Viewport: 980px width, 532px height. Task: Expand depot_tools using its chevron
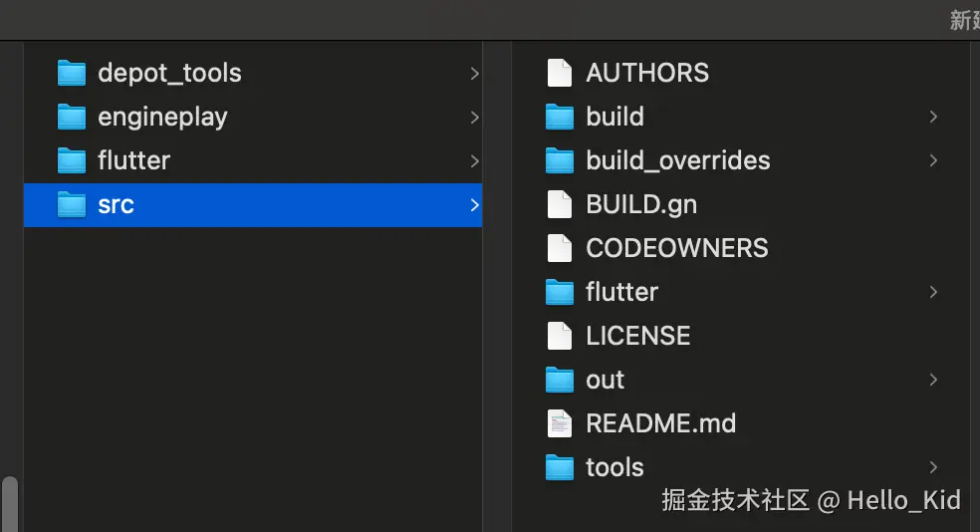click(x=474, y=74)
